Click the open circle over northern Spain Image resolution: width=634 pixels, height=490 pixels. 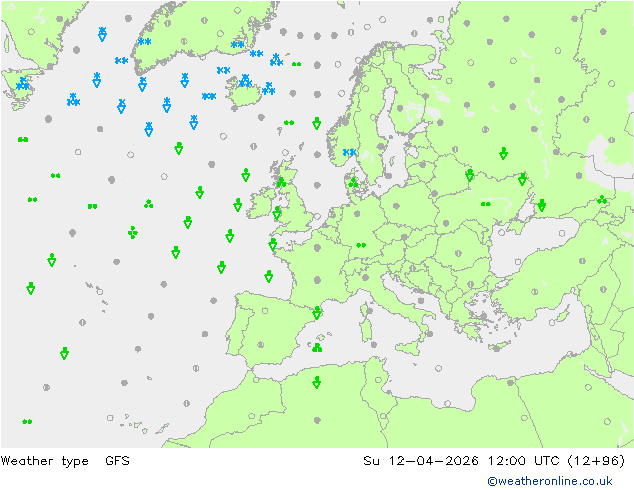click(x=265, y=311)
